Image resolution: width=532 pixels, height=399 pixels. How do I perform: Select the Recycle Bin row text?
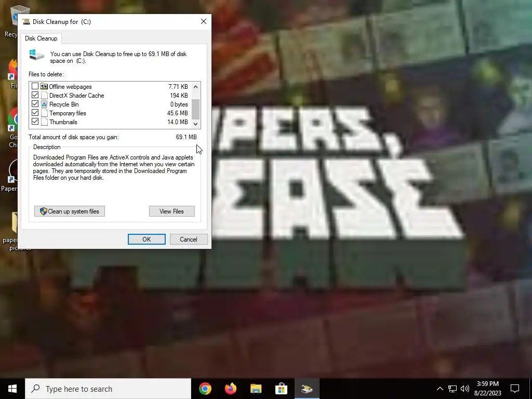pyautogui.click(x=64, y=104)
